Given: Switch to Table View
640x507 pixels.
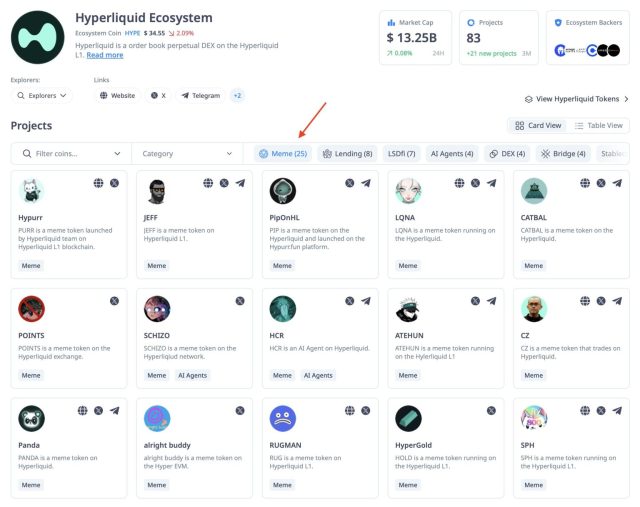Looking at the screenshot, I should (598, 125).
